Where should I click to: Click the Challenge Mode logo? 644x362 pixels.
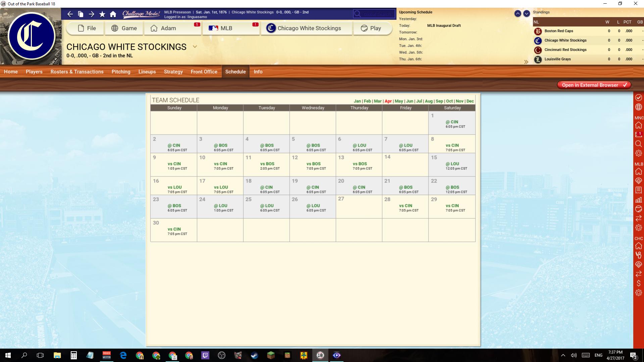141,14
